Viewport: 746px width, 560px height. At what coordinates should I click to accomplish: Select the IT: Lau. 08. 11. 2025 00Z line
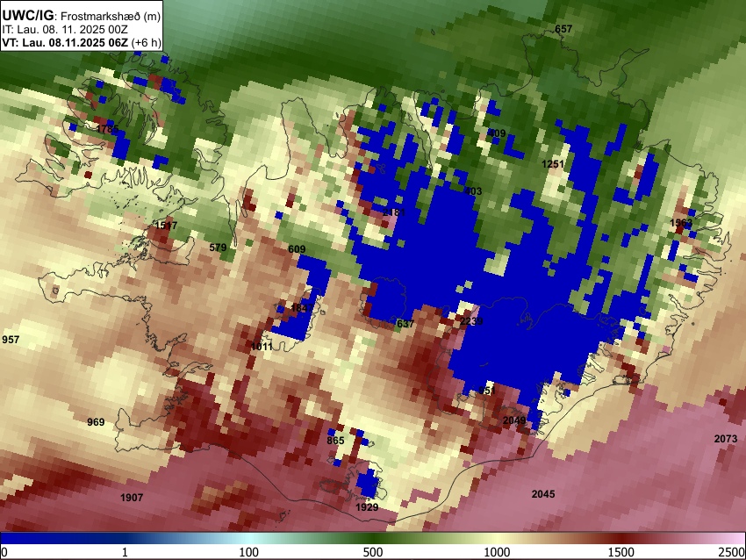(x=65, y=30)
